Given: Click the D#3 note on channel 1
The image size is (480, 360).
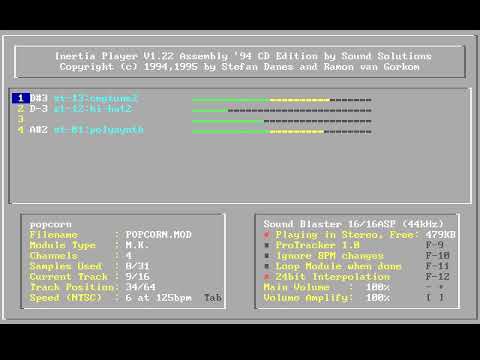Looking at the screenshot, I should pyautogui.click(x=39, y=98).
